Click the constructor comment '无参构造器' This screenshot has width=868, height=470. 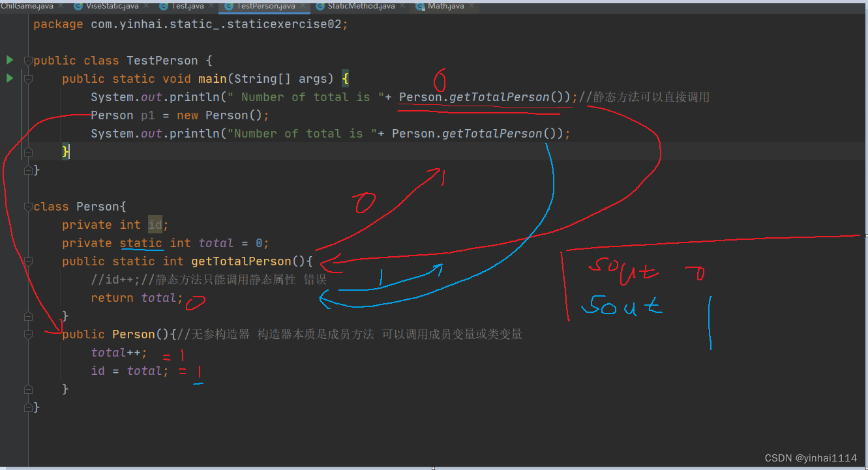click(x=220, y=334)
